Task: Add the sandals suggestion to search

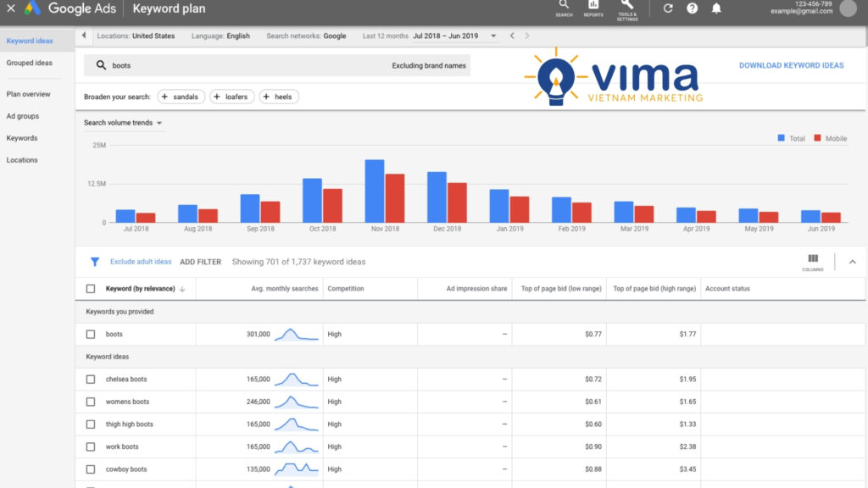Action: (x=180, y=97)
